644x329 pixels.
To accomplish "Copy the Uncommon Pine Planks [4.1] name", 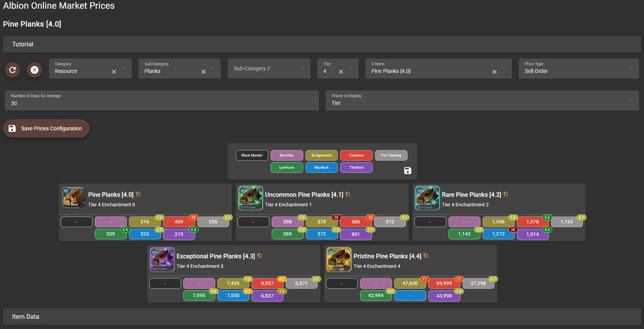I will click(x=348, y=194).
